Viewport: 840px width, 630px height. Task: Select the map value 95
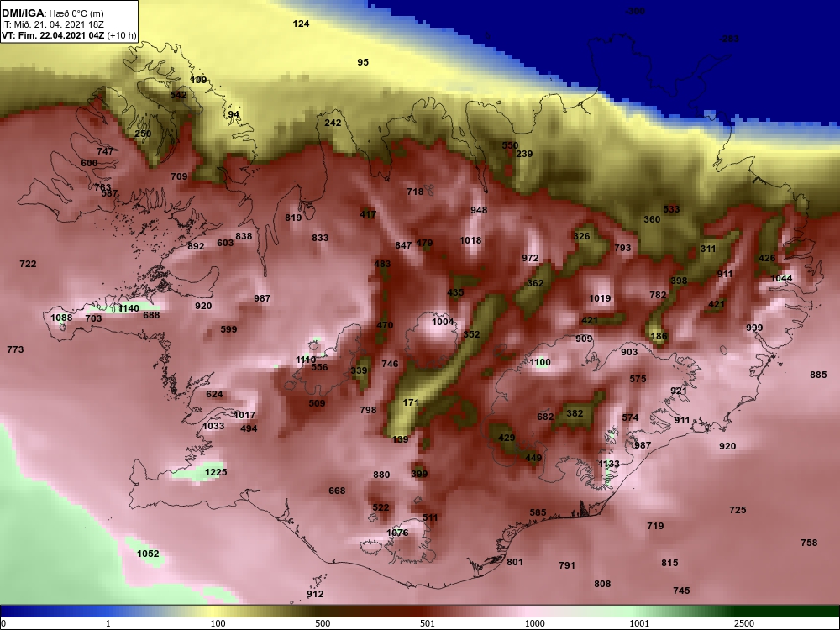pyautogui.click(x=363, y=62)
